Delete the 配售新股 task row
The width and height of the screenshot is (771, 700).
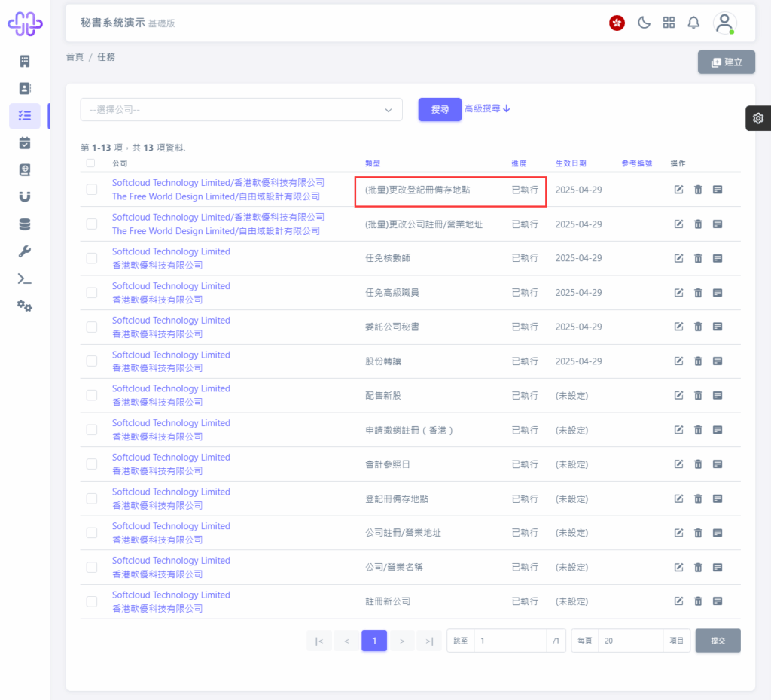[698, 395]
